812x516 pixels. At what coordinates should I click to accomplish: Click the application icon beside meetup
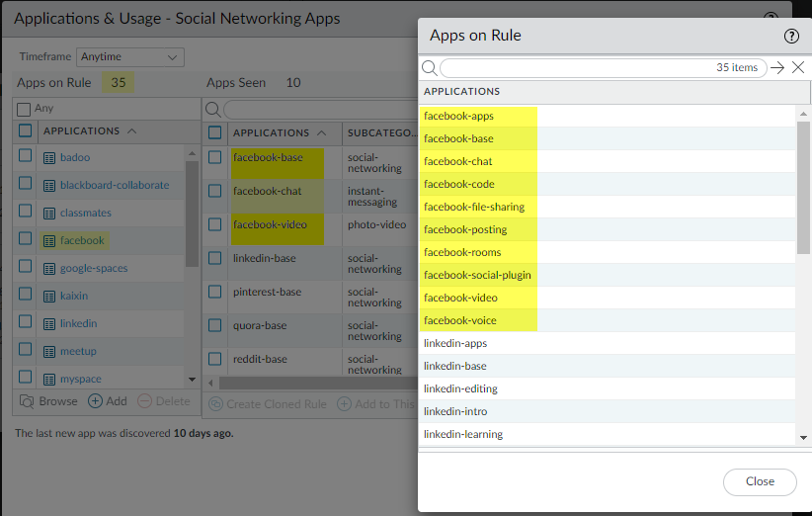49,351
